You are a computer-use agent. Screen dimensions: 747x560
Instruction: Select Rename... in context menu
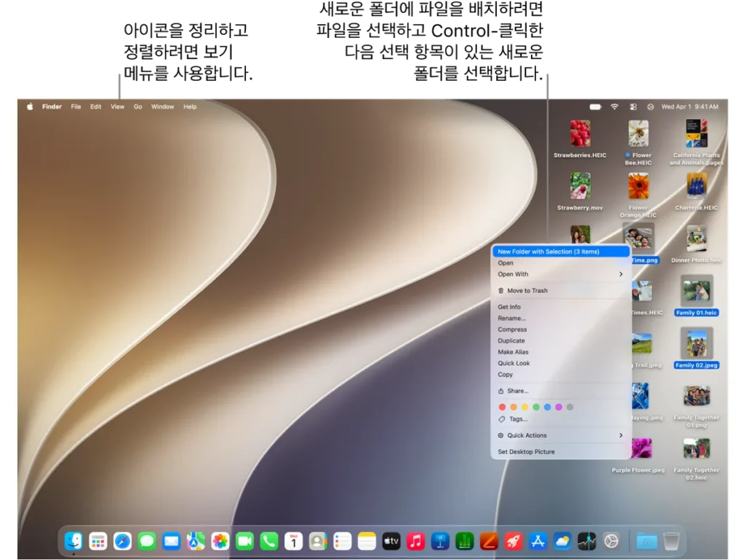coord(561,318)
